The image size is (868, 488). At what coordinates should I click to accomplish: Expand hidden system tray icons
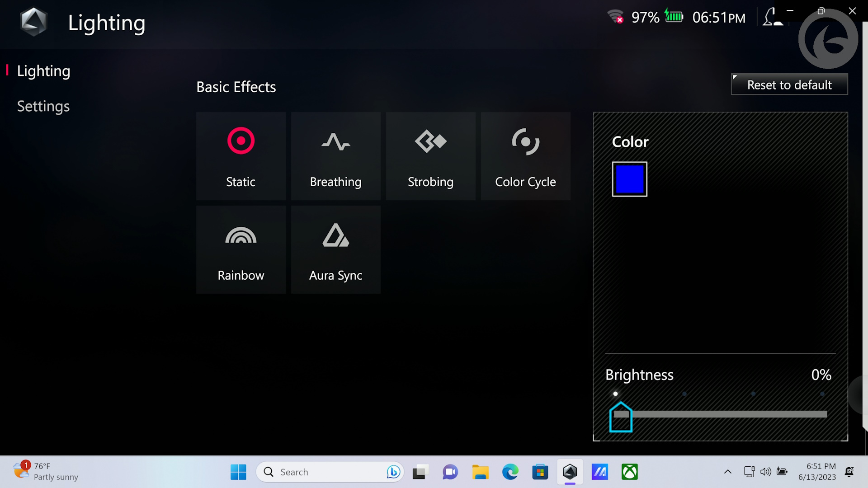coord(727,472)
